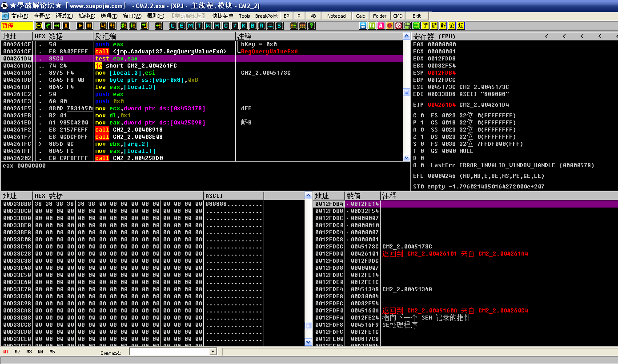Viewport: 618px width, 364px height.
Task: Click into the Command input field
Action: click(169, 352)
